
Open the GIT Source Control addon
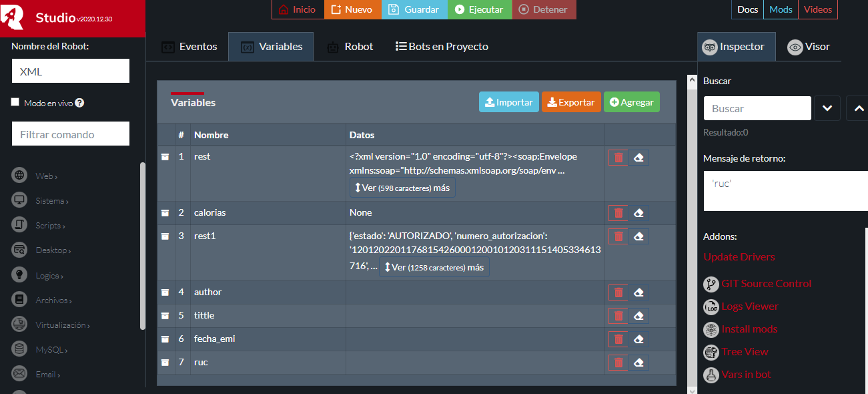(x=766, y=284)
